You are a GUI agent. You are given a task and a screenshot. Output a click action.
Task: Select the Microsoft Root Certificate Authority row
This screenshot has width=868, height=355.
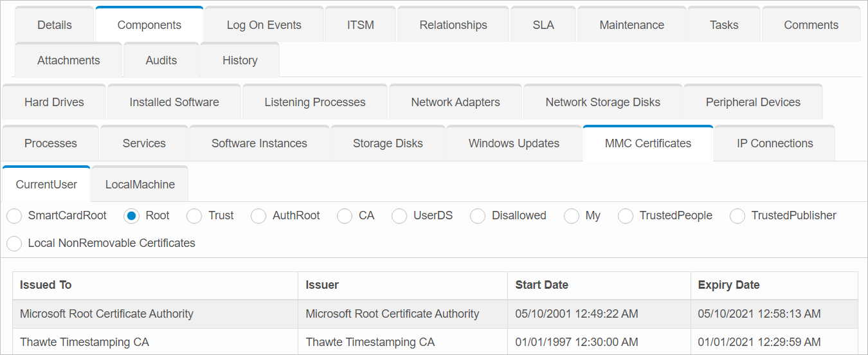107,314
